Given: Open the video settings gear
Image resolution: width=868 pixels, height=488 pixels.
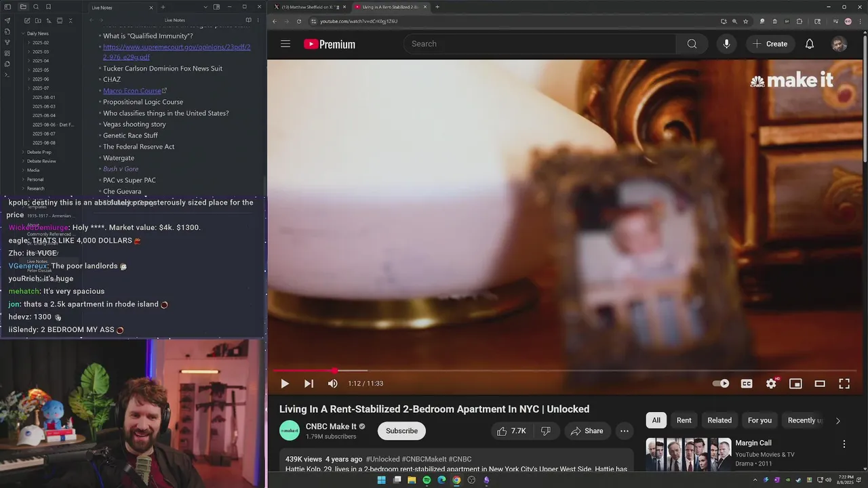Looking at the screenshot, I should (771, 384).
